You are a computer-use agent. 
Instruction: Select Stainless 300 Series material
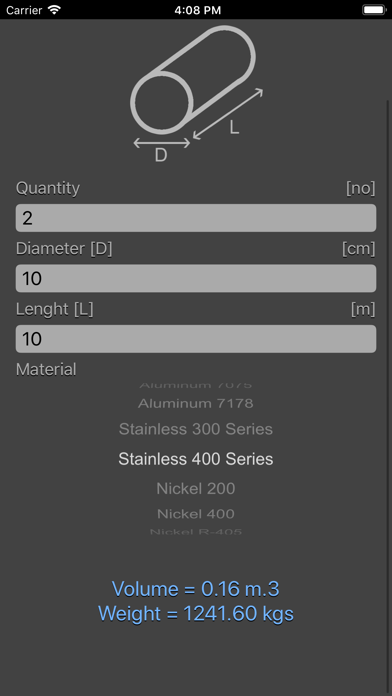click(x=196, y=429)
